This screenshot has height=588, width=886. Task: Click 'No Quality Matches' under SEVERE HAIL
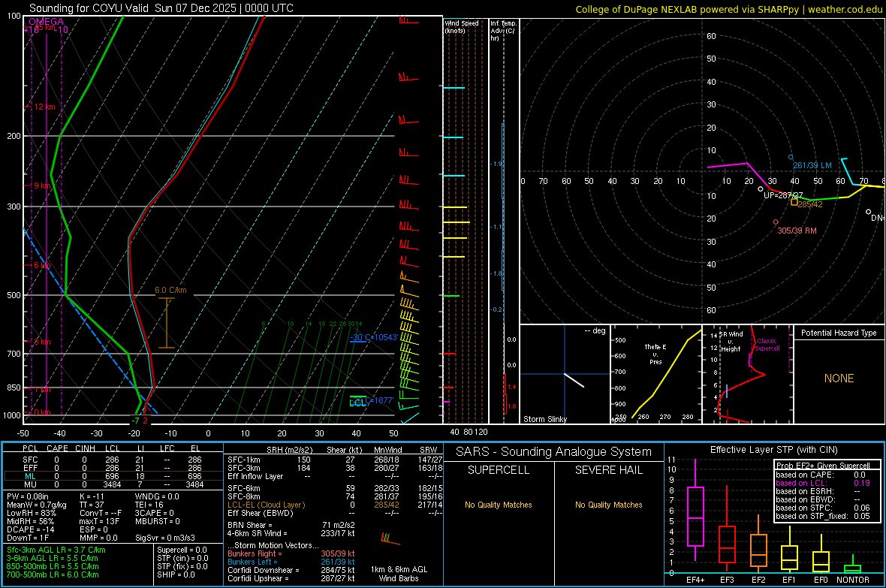608,505
